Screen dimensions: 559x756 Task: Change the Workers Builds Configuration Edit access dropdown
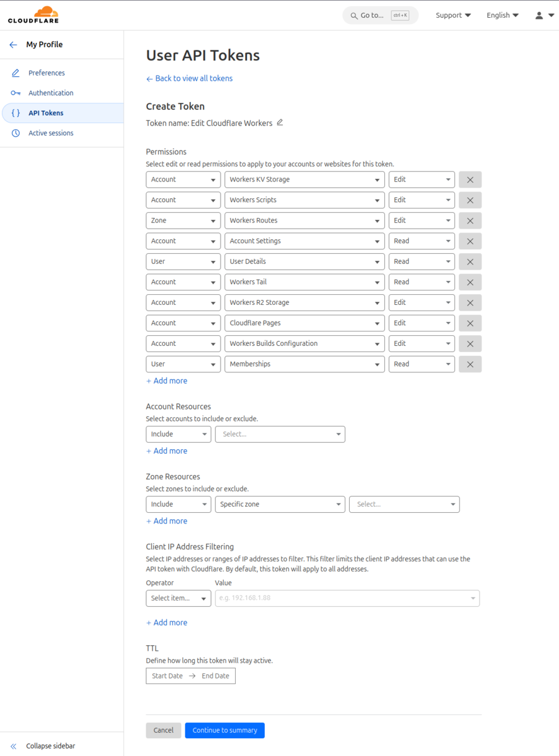tap(422, 343)
